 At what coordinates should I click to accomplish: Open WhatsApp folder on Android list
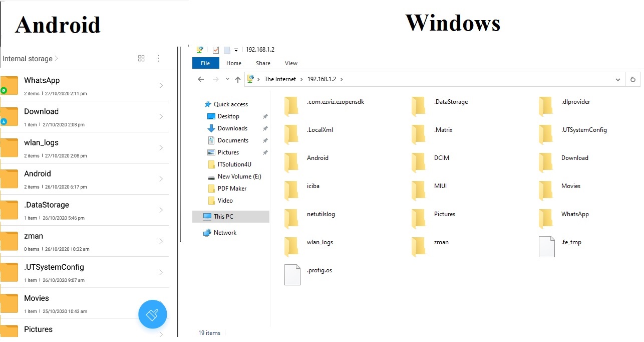[84, 86]
